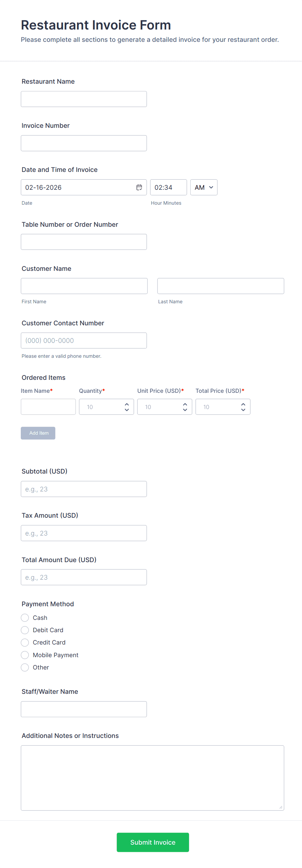Click the Invoice Number input
Screen dimensions: 302x868
click(84, 143)
